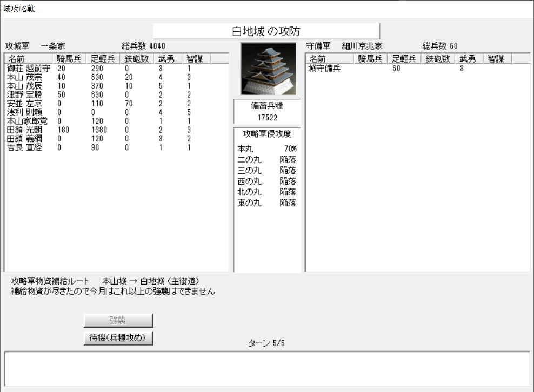Click 鉄砲数 header in attacker list
Screen dimensions: 534x392
tap(136, 59)
